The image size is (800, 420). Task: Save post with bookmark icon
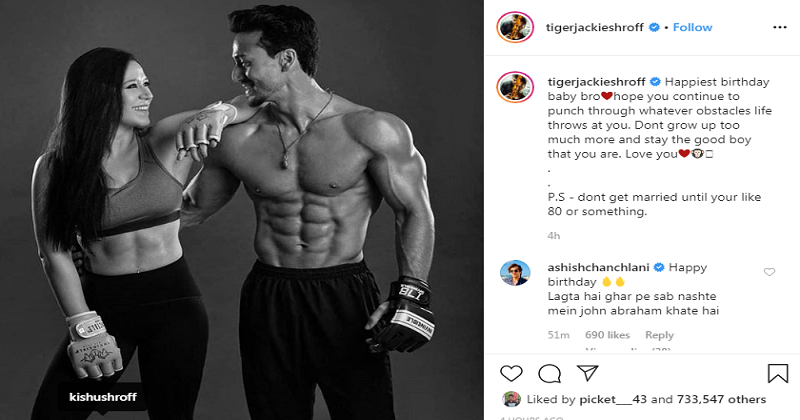click(x=778, y=373)
